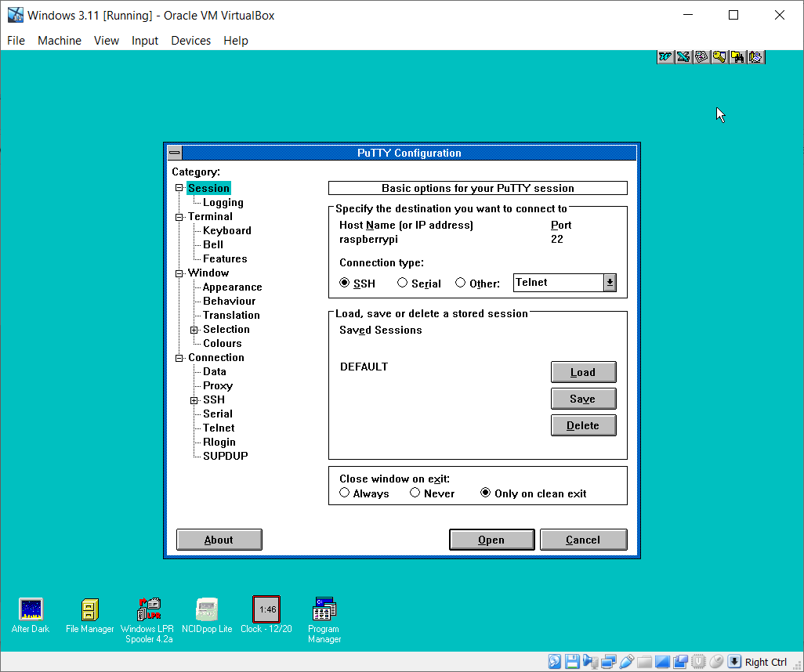The width and height of the screenshot is (804, 672).
Task: Select the Serial connection type radio
Action: [403, 283]
